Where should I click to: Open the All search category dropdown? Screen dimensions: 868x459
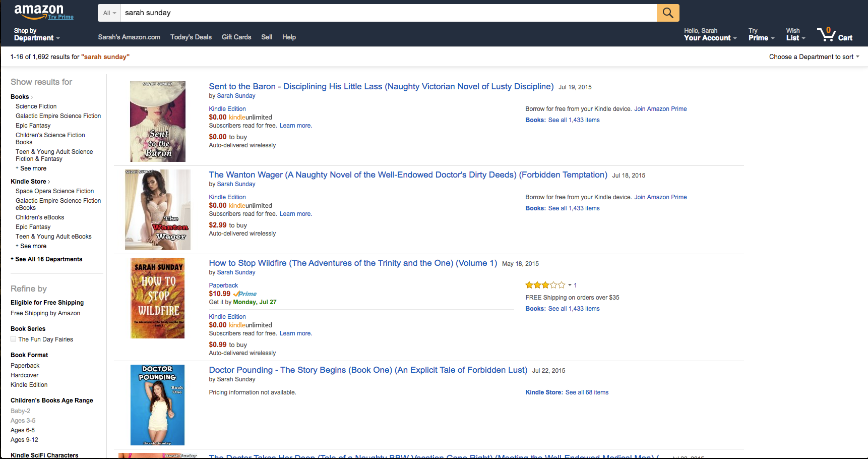(109, 13)
